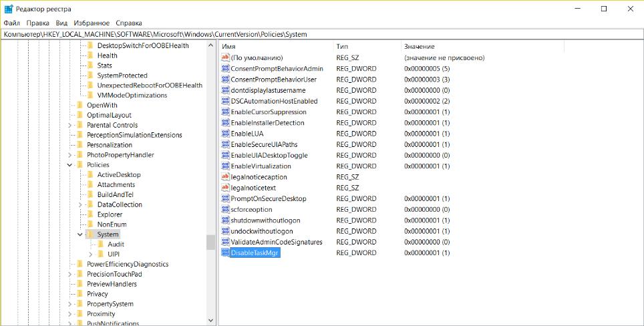Select the OptimalLayout key in tree

coord(109,115)
